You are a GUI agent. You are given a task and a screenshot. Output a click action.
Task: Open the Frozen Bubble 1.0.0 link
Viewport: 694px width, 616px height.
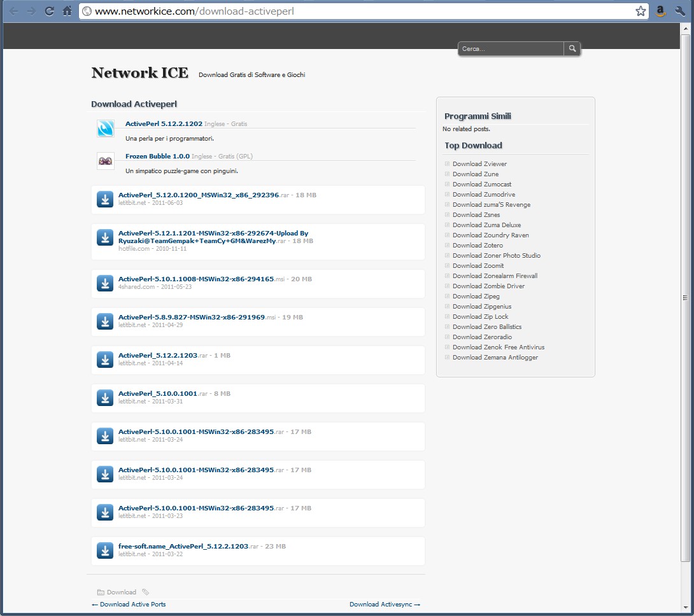click(x=157, y=156)
